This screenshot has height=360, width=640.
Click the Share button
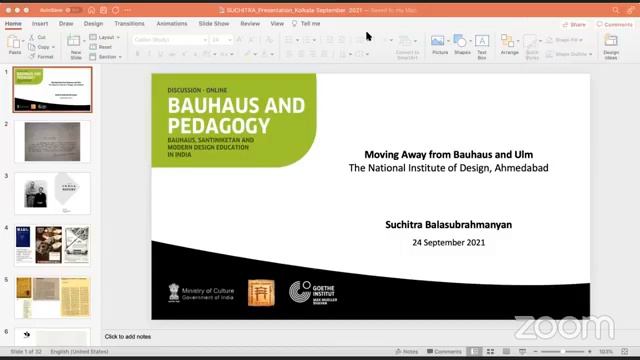pos(574,24)
